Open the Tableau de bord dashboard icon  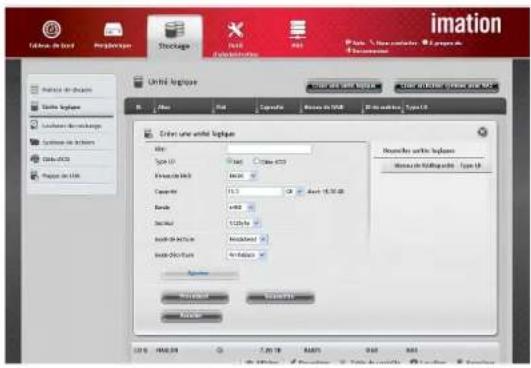tap(52, 29)
